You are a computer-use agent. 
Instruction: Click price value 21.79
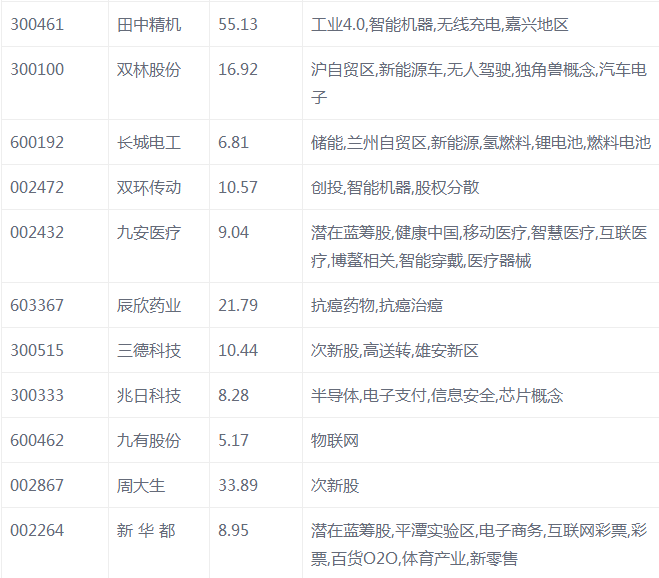click(x=238, y=305)
